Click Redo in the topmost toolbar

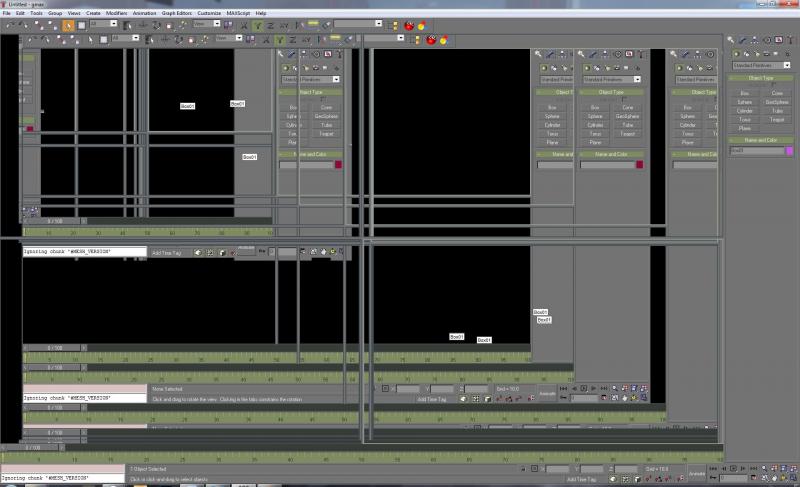tap(23, 25)
